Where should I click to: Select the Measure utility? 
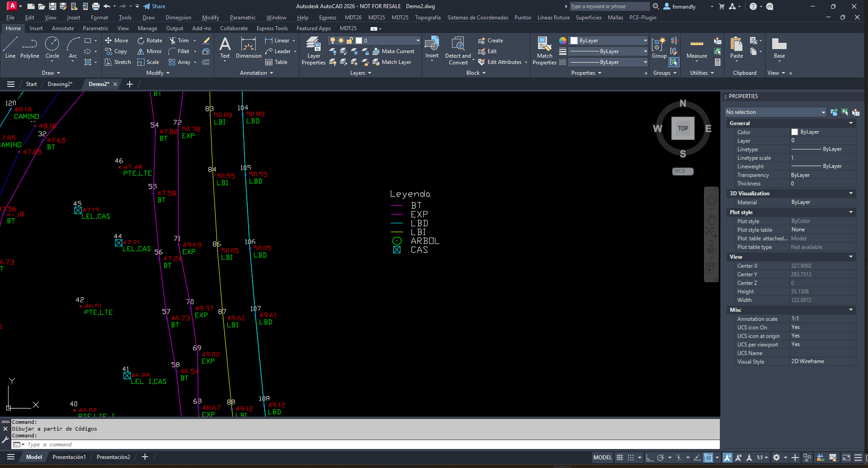point(696,48)
